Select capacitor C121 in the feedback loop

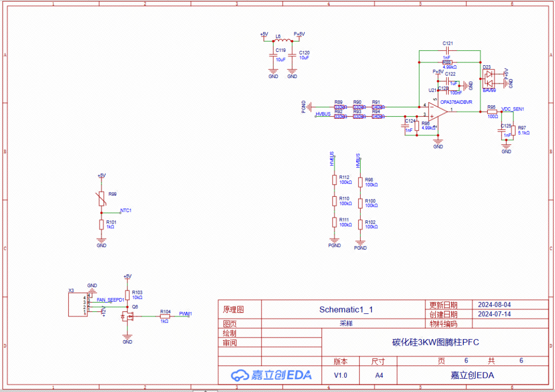pyautogui.click(x=448, y=50)
